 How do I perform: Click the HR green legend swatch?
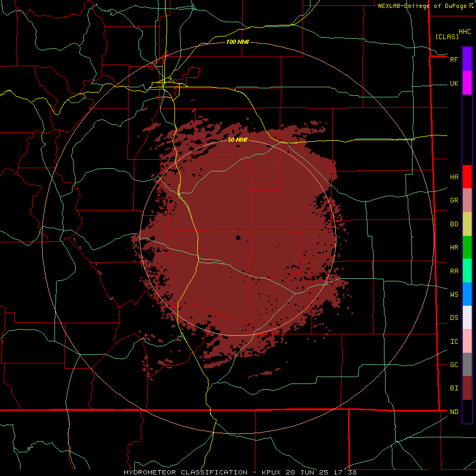click(x=467, y=248)
